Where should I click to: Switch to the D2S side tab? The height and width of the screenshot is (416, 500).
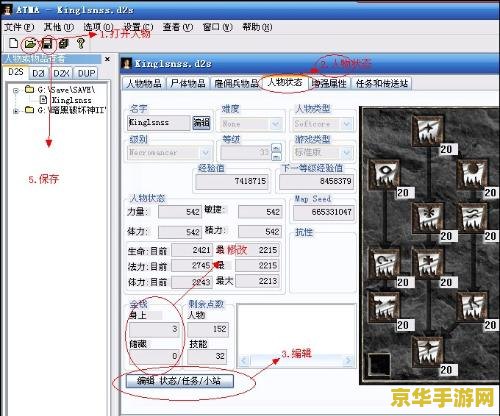(16, 72)
